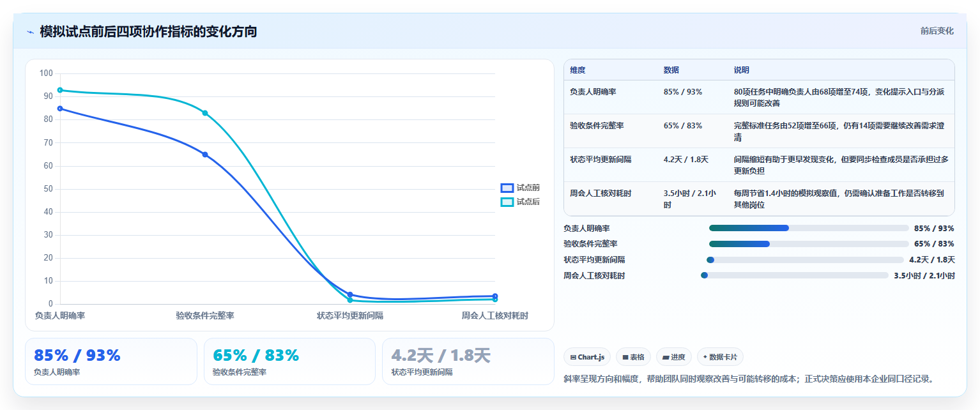Viewport: 980px width, 410px height.
Task: Open the 85% / 93% stat card
Action: tap(111, 361)
